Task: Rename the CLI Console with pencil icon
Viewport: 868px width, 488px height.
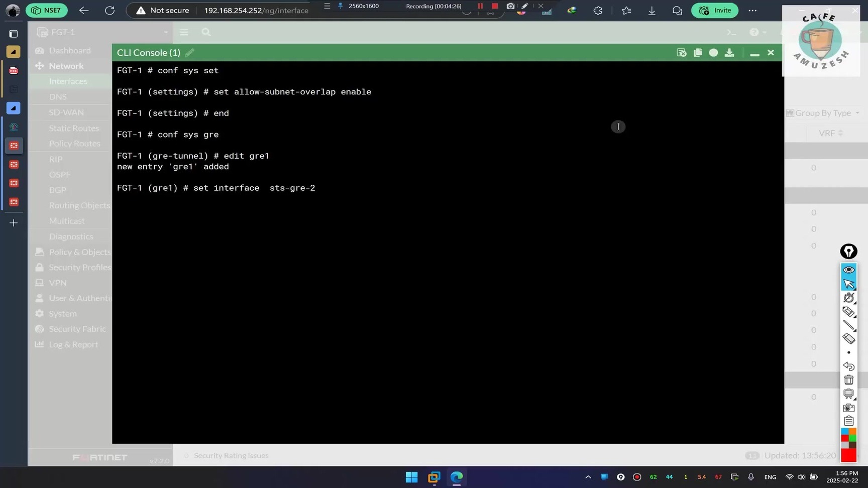Action: point(190,53)
